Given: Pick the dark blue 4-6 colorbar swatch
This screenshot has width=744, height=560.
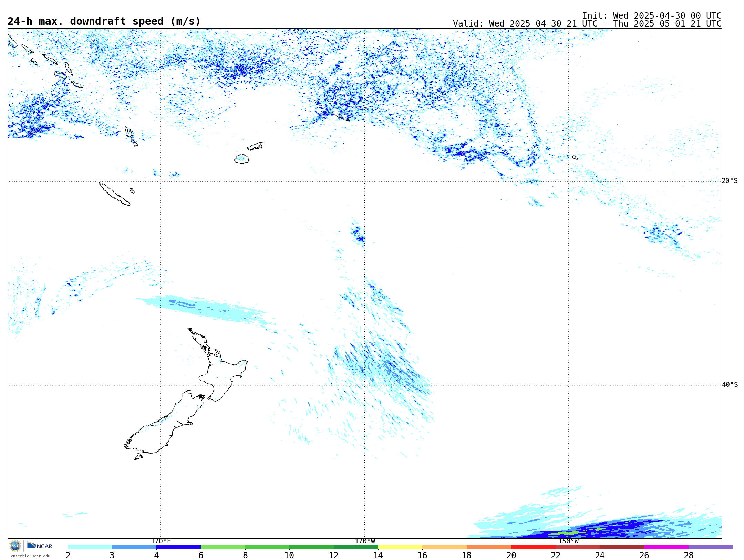Looking at the screenshot, I should point(178,547).
